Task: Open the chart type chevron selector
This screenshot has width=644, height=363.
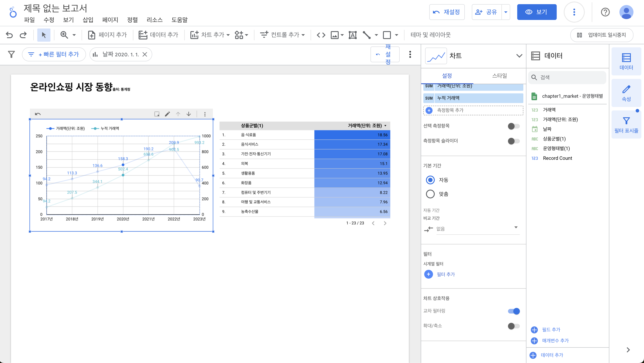Action: (x=519, y=55)
